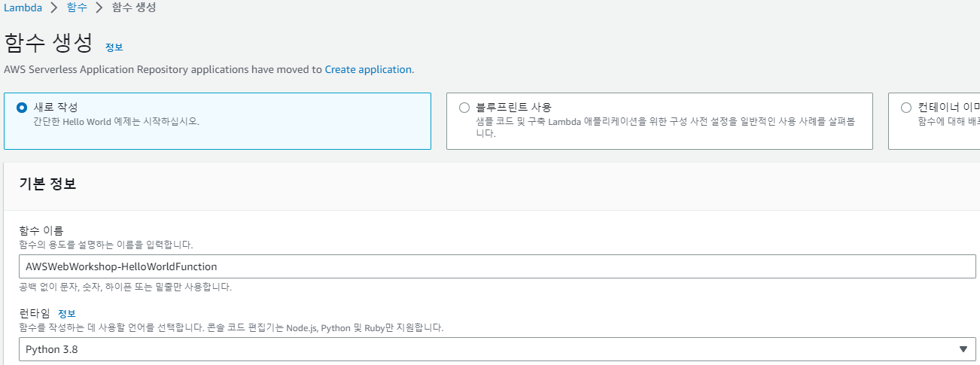The image size is (980, 365).
Task: Select the 블루프린트 사용 radio option
Action: point(464,108)
